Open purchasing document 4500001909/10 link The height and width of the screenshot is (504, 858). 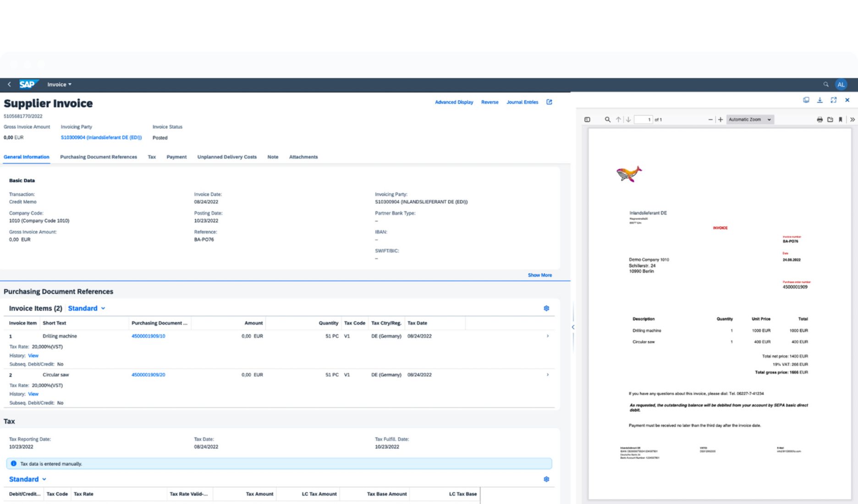click(x=148, y=336)
